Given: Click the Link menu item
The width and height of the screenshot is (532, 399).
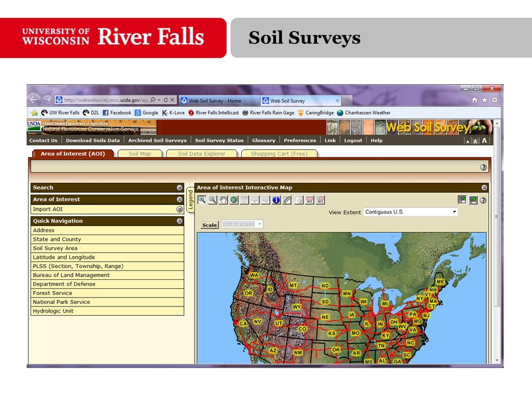Looking at the screenshot, I should [x=330, y=140].
